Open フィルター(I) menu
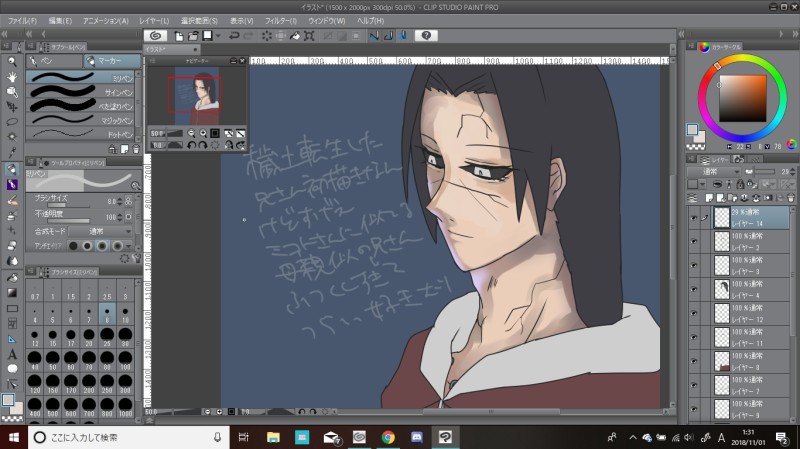The height and width of the screenshot is (449, 800). 281,21
